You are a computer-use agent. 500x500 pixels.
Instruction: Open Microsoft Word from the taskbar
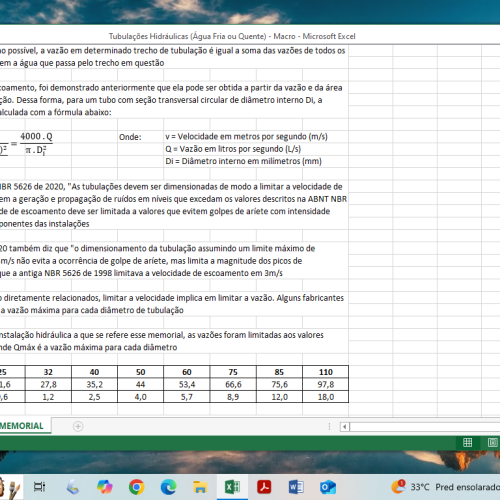(296, 487)
